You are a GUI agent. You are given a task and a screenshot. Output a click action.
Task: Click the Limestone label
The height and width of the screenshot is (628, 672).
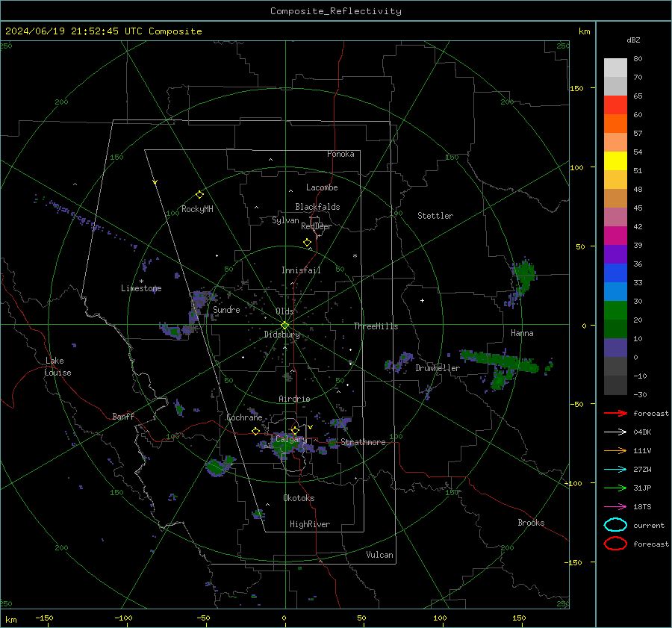tap(141, 288)
